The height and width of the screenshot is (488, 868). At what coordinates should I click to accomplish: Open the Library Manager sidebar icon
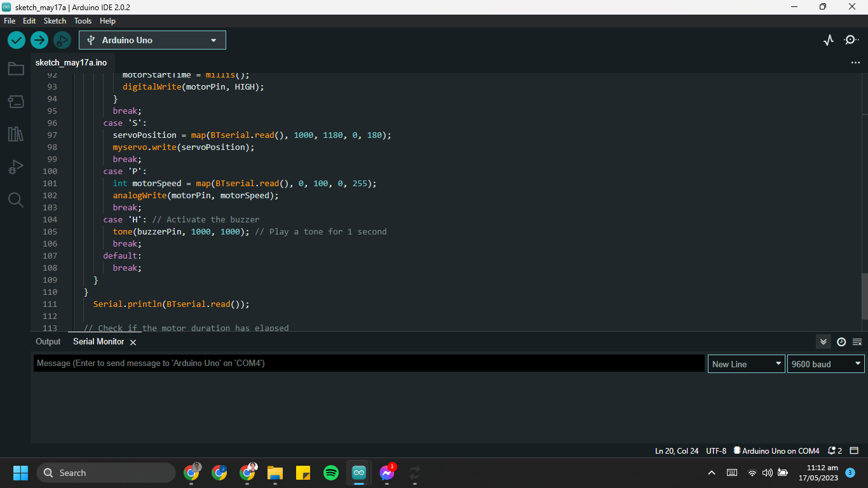[x=16, y=134]
